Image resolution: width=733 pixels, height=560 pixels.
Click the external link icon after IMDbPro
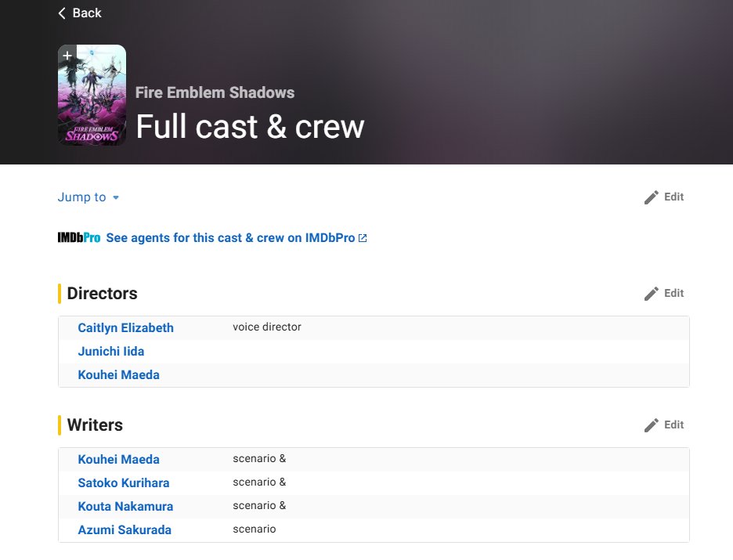point(363,238)
